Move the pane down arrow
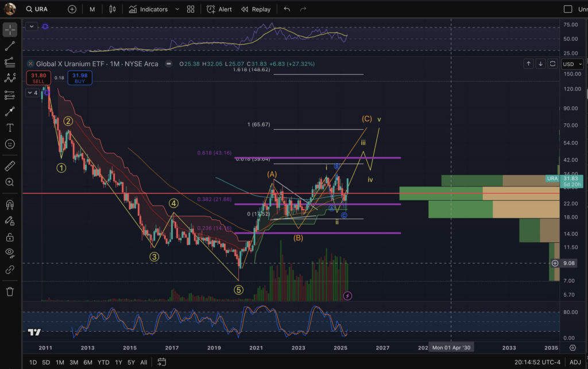588x369 pixels. [540, 64]
